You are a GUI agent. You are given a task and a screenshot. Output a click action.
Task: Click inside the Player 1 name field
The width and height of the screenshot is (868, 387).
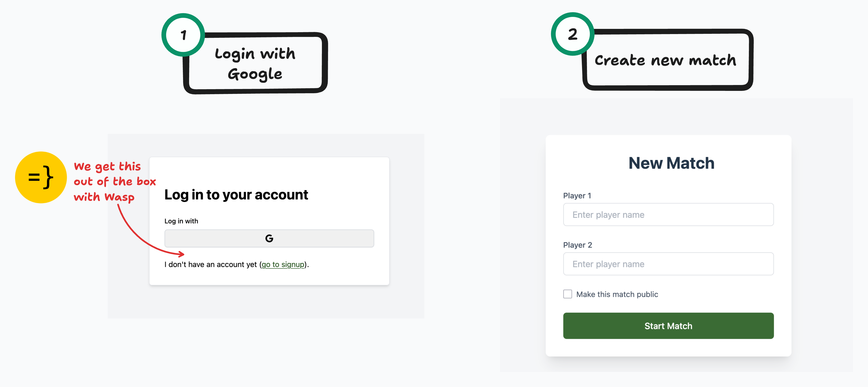coord(668,215)
